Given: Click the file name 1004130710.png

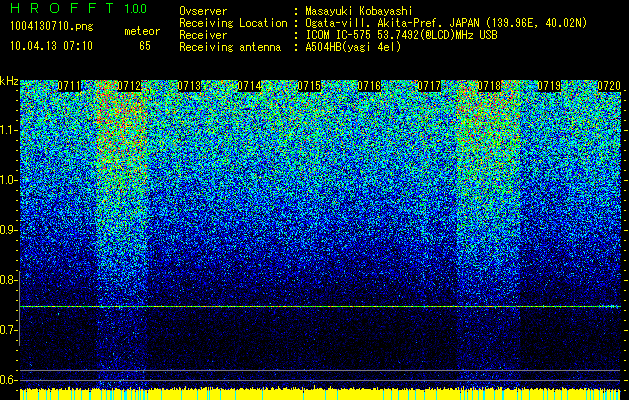Looking at the screenshot, I should click(x=52, y=27).
